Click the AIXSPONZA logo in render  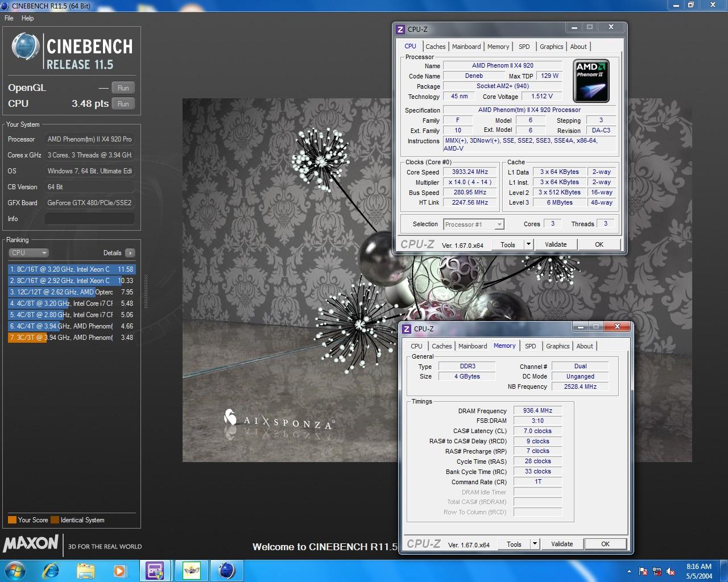pos(279,421)
